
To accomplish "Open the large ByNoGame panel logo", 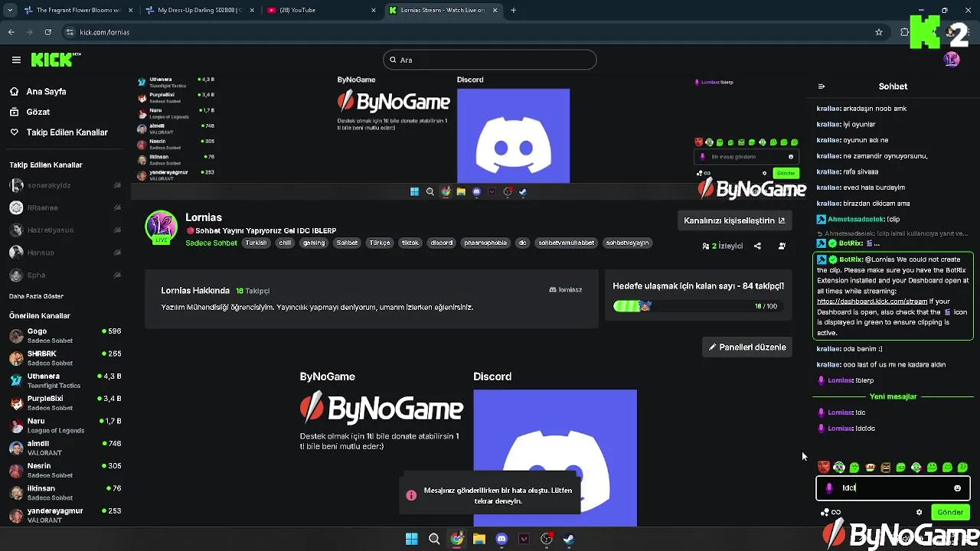I will click(381, 409).
